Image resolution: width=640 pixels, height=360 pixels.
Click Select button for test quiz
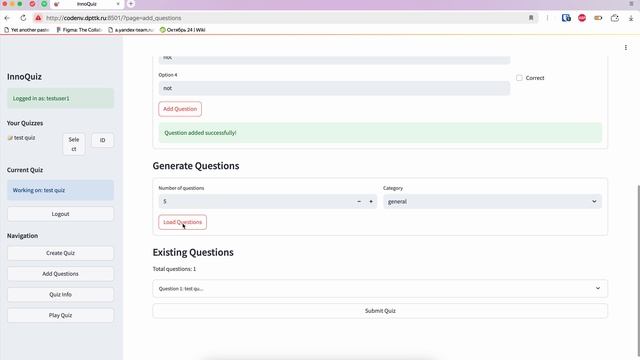pyautogui.click(x=74, y=144)
